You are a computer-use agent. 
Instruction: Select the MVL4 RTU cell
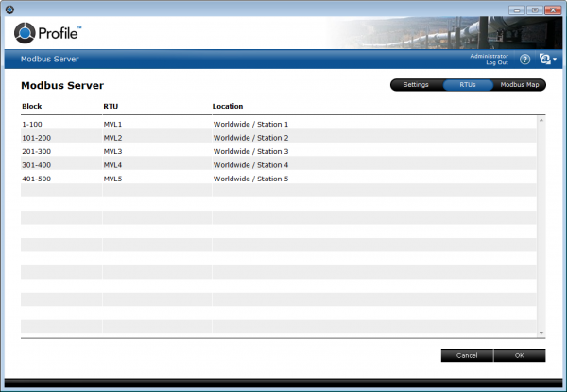pos(157,165)
